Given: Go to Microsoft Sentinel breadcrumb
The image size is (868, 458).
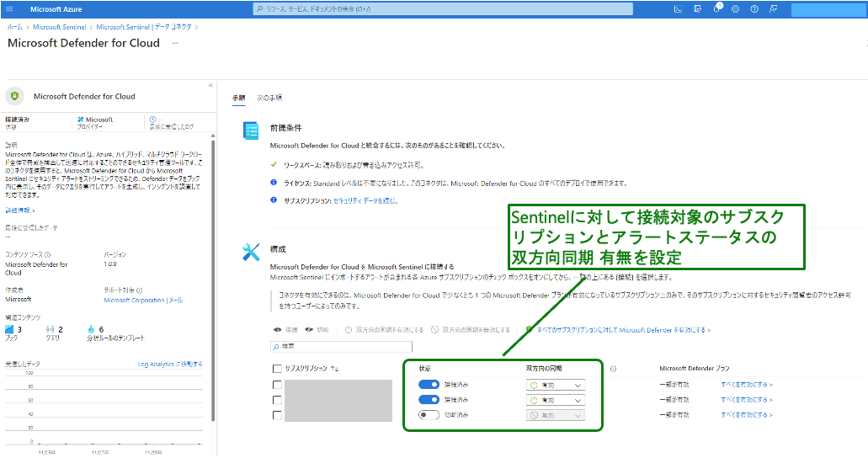Looking at the screenshot, I should tap(59, 27).
